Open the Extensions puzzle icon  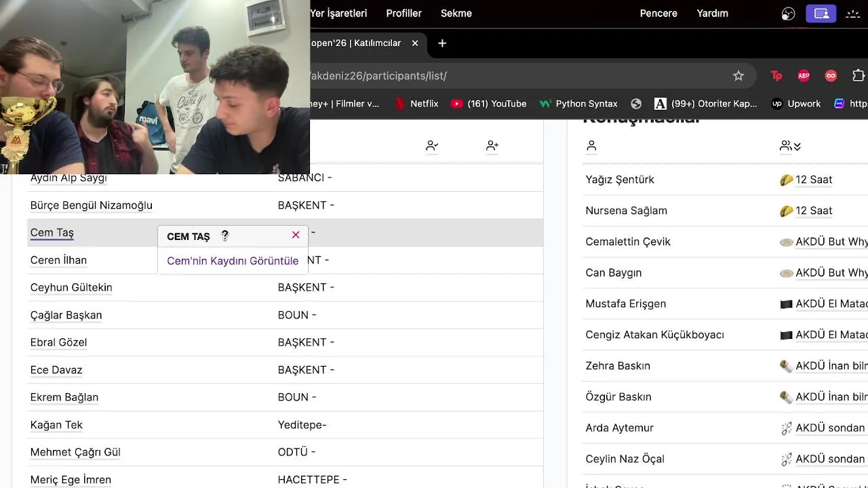[859, 76]
